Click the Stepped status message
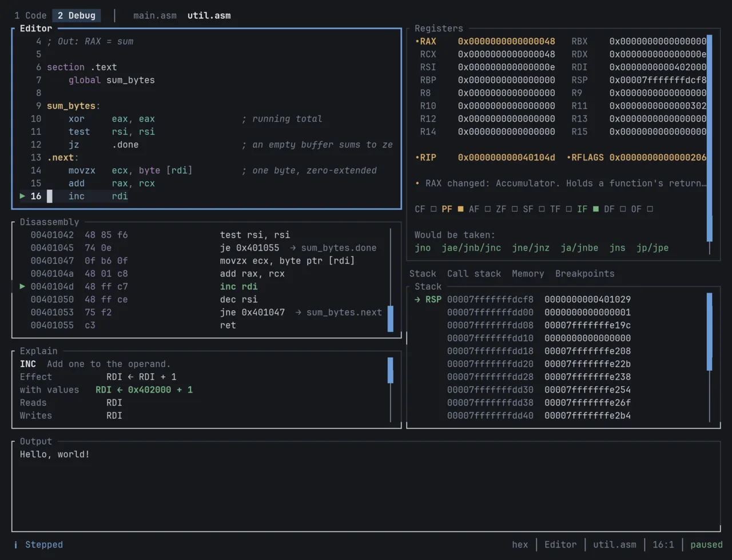This screenshot has height=560, width=732. 44,545
